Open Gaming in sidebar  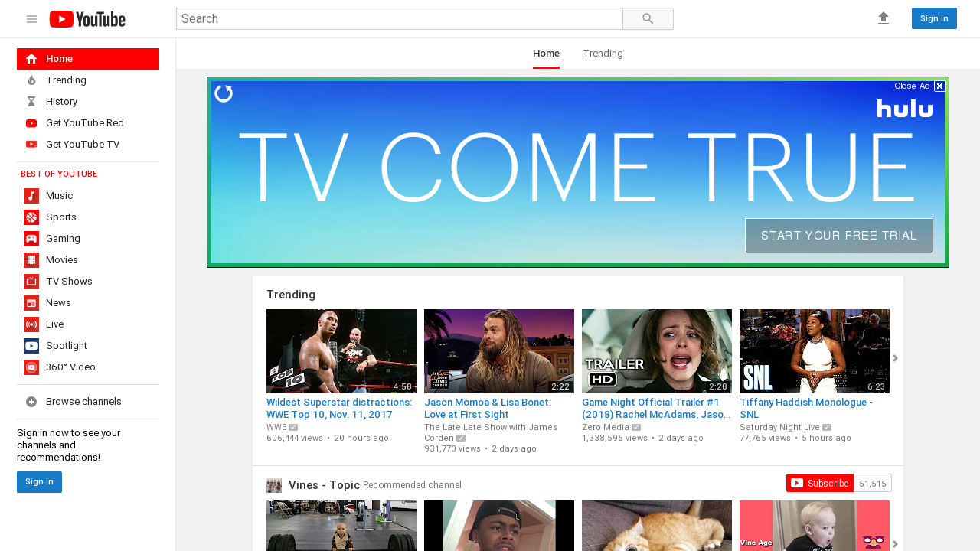pos(88,239)
